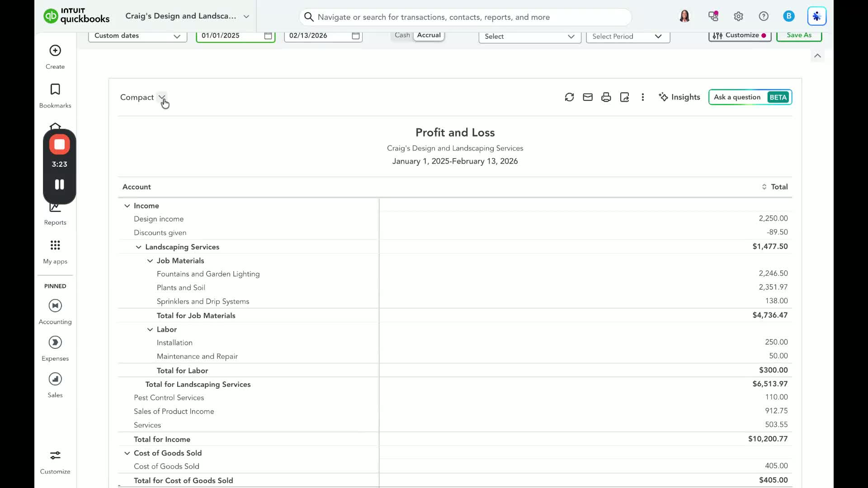
Task: Open the three-dot more options menu
Action: (x=642, y=97)
